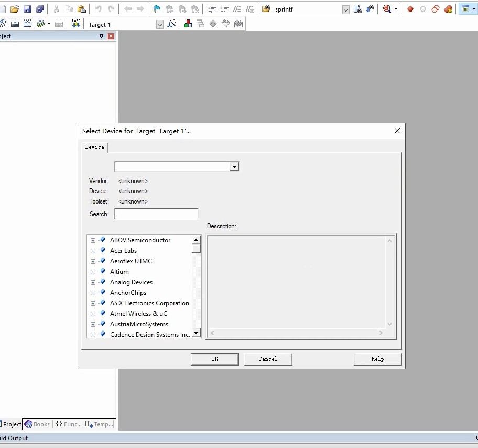Click the Save All icon
478x448 pixels.
click(x=40, y=9)
